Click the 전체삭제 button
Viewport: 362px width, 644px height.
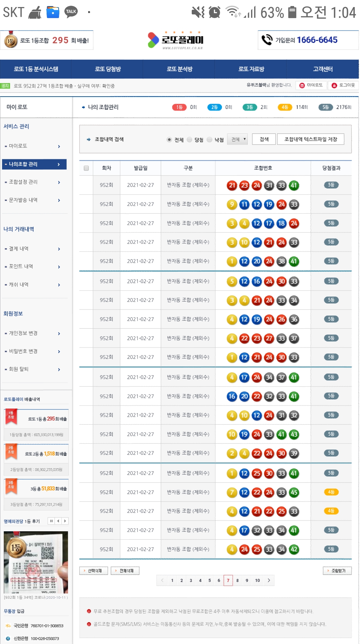click(x=125, y=571)
